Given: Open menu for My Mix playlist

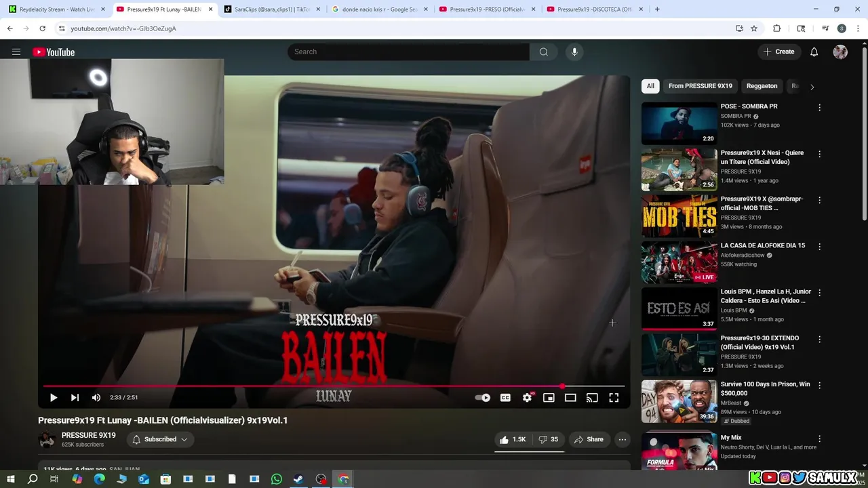Looking at the screenshot, I should click(819, 439).
